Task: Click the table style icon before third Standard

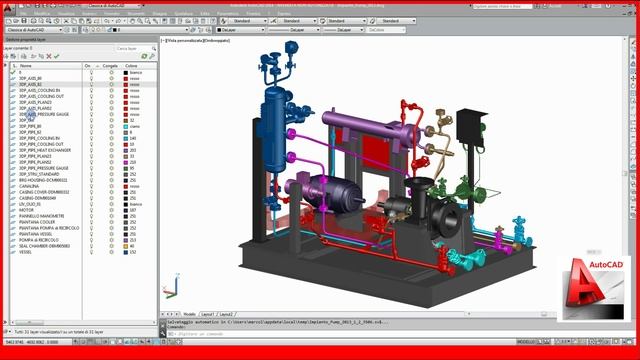Action: point(323,21)
